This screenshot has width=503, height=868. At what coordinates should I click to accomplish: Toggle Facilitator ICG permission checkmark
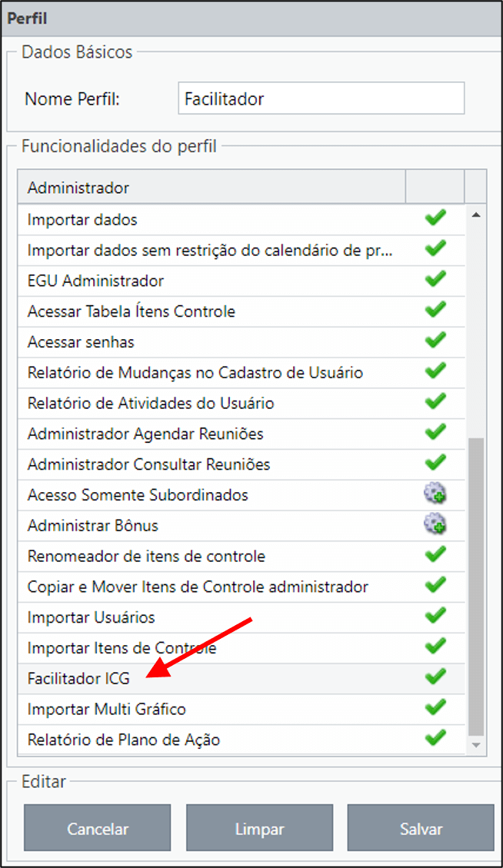point(435,677)
